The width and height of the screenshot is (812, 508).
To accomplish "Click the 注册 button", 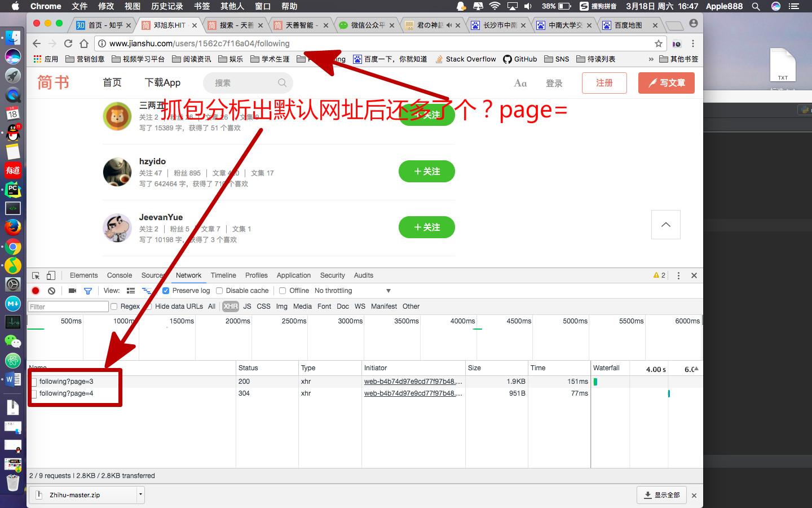I will (x=604, y=83).
